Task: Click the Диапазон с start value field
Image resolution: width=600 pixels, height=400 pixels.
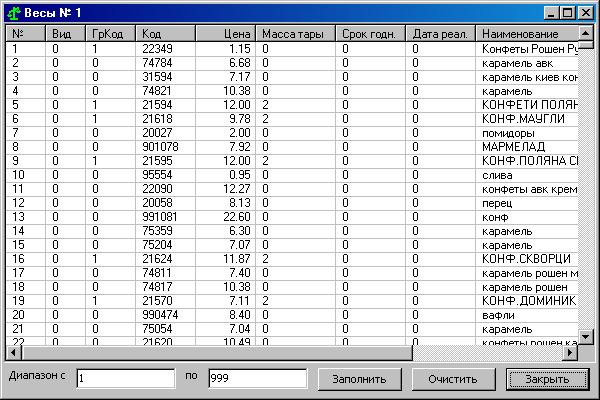Action: [x=125, y=378]
